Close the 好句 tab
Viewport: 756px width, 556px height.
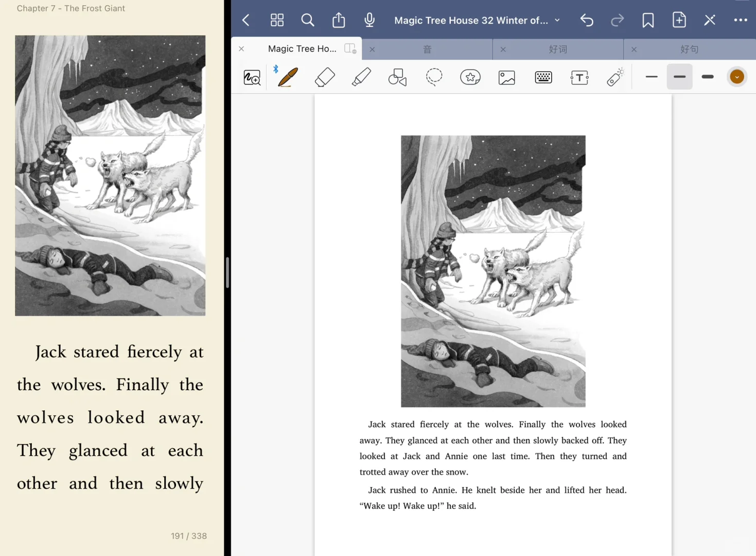click(x=634, y=49)
